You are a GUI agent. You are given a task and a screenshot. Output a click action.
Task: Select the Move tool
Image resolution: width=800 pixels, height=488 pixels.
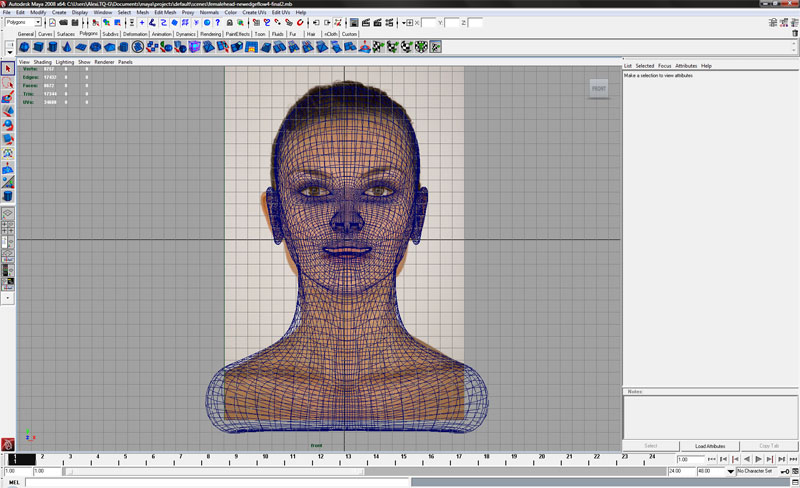click(x=8, y=111)
